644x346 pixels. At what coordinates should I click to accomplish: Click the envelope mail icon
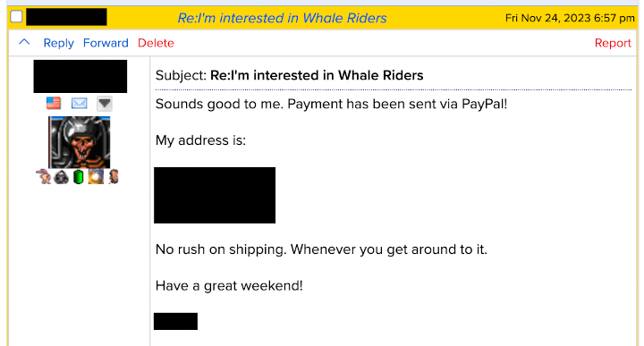pyautogui.click(x=79, y=104)
